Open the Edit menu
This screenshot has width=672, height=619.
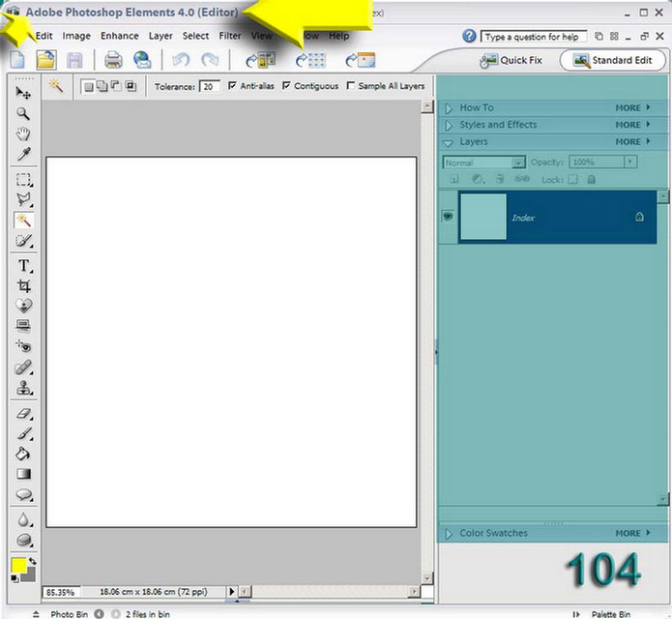[x=44, y=36]
